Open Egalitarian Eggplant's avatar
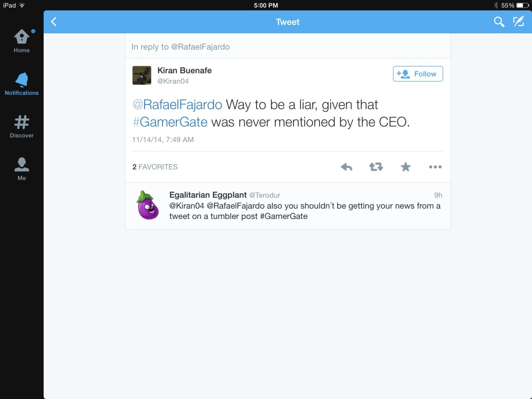This screenshot has height=399, width=532. 148,205
